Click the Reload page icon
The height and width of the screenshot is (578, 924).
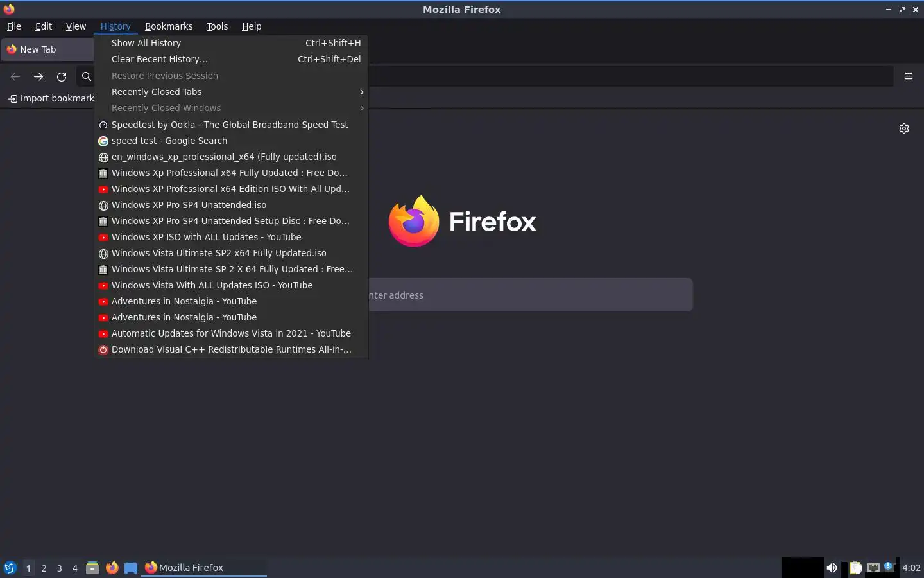62,76
